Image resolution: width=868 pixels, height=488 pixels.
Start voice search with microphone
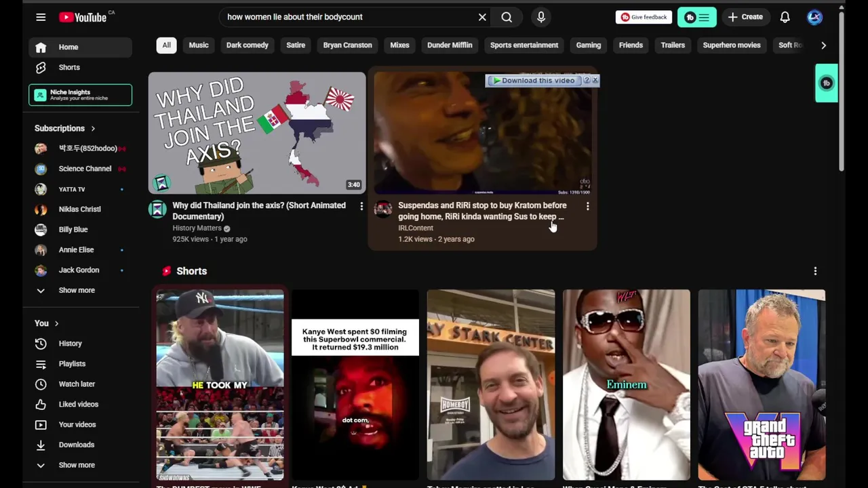point(541,17)
